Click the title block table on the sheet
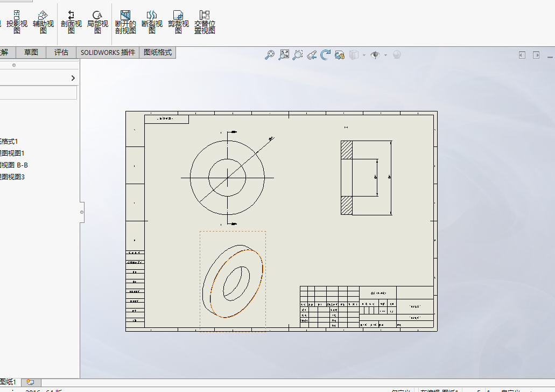 367,307
